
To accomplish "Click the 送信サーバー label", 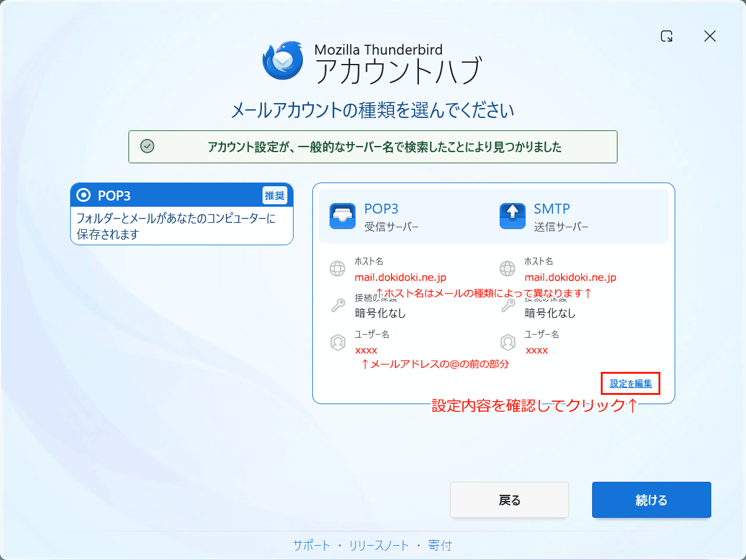I will 561,227.
